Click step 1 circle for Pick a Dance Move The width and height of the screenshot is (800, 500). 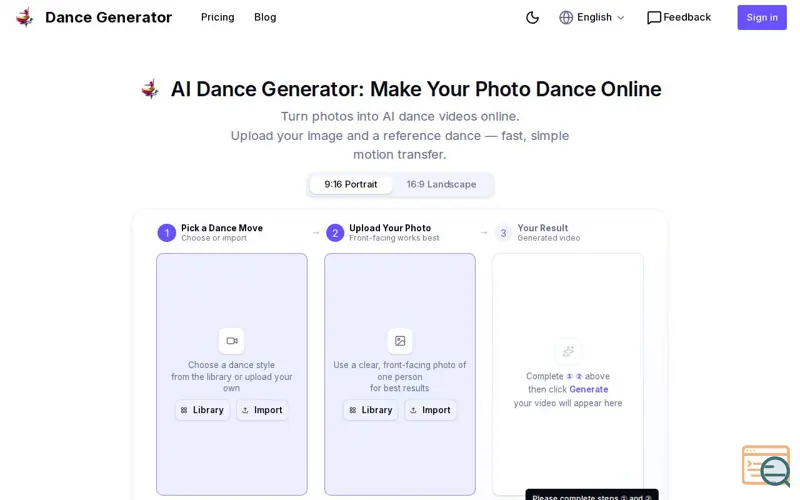[x=166, y=233]
